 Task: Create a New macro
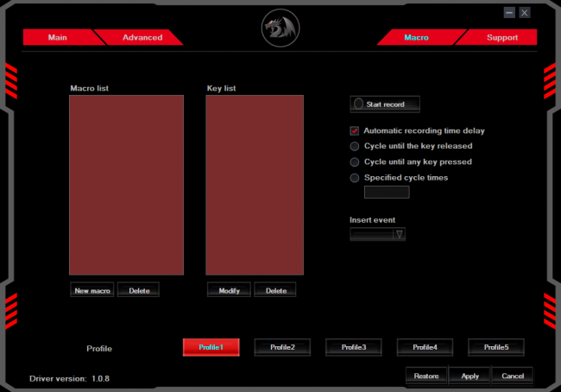pyautogui.click(x=92, y=290)
